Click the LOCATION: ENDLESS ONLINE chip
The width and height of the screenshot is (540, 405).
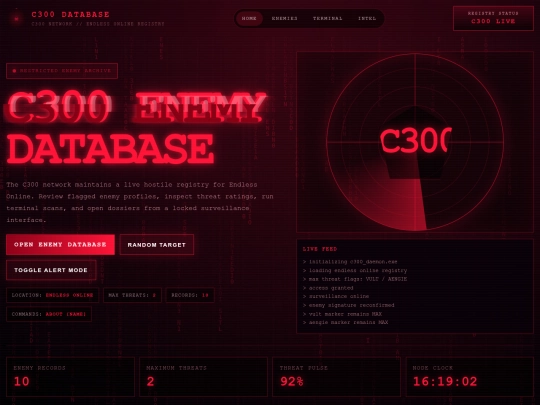52,295
